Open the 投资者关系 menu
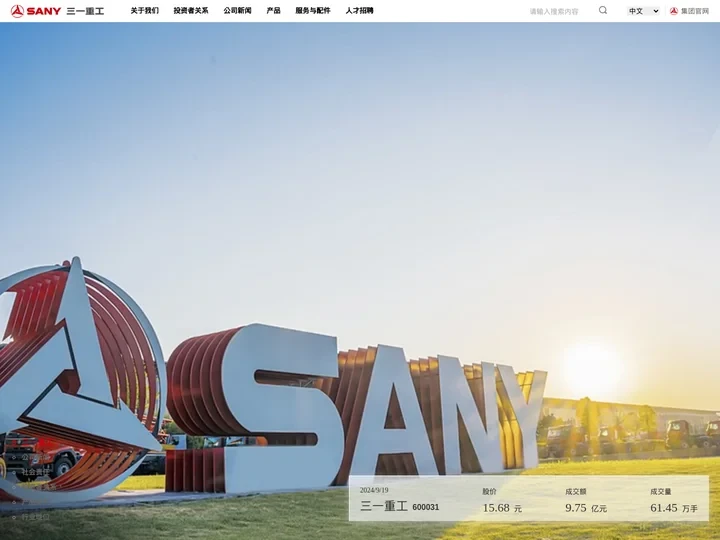720x540 pixels. (191, 11)
